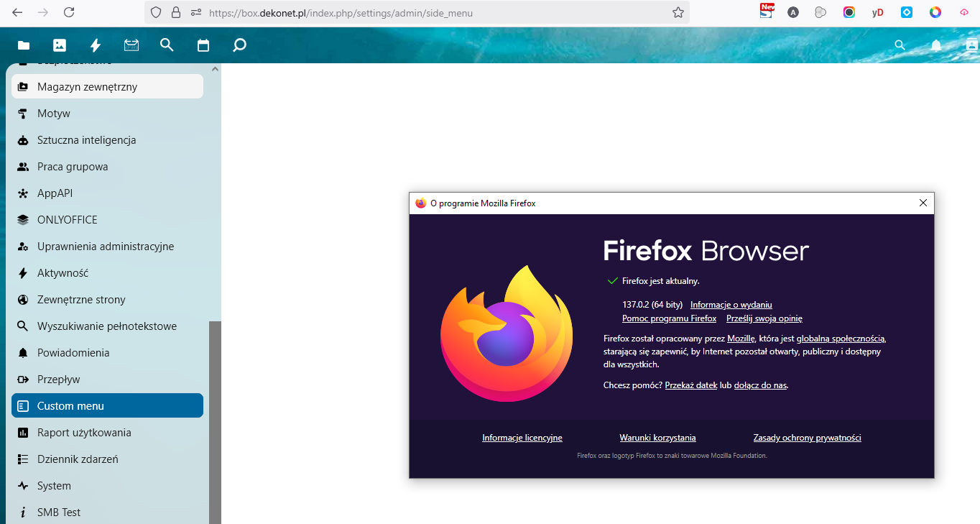Open the tracking protection shield icon
The height and width of the screenshot is (524, 980).
[x=157, y=13]
